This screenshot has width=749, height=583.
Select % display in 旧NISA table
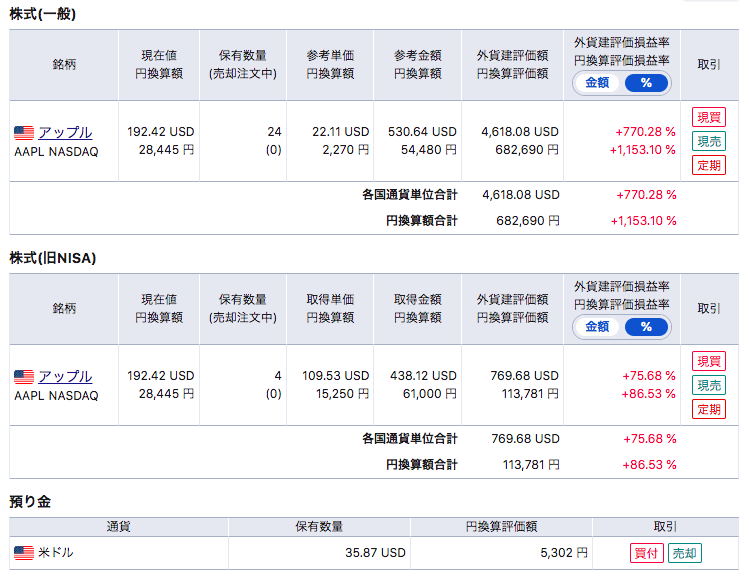coord(646,327)
